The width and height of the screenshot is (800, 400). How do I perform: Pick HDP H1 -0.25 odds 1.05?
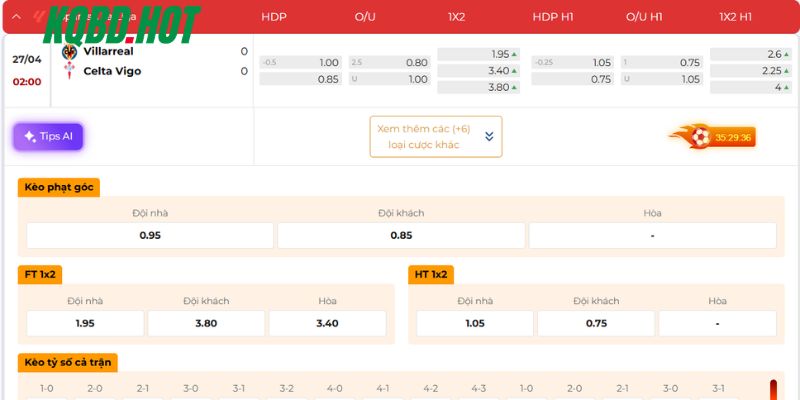pyautogui.click(x=572, y=63)
